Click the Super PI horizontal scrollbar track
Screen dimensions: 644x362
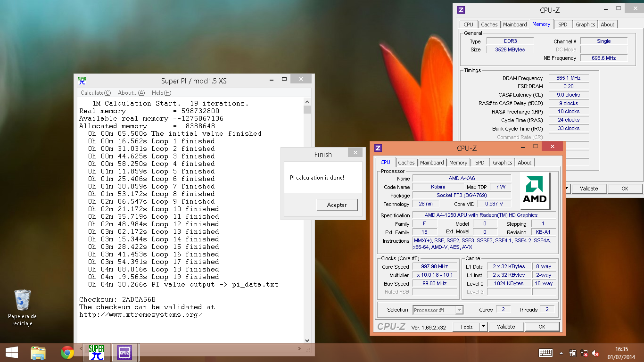[x=189, y=348]
